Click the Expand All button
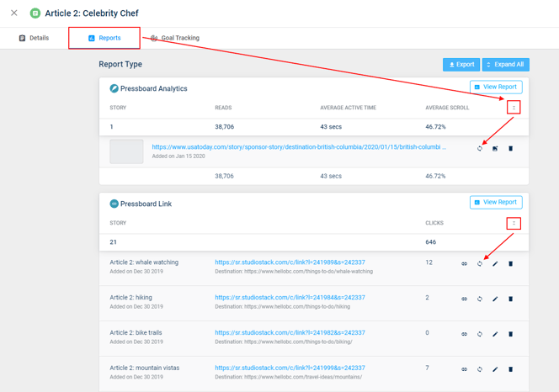The width and height of the screenshot is (559, 392). 506,65
